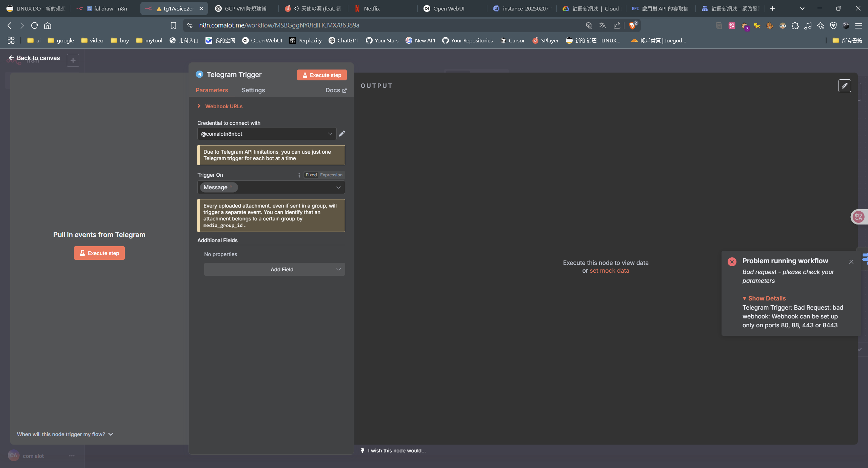Remove the Message tag from Trigger On

click(x=231, y=187)
